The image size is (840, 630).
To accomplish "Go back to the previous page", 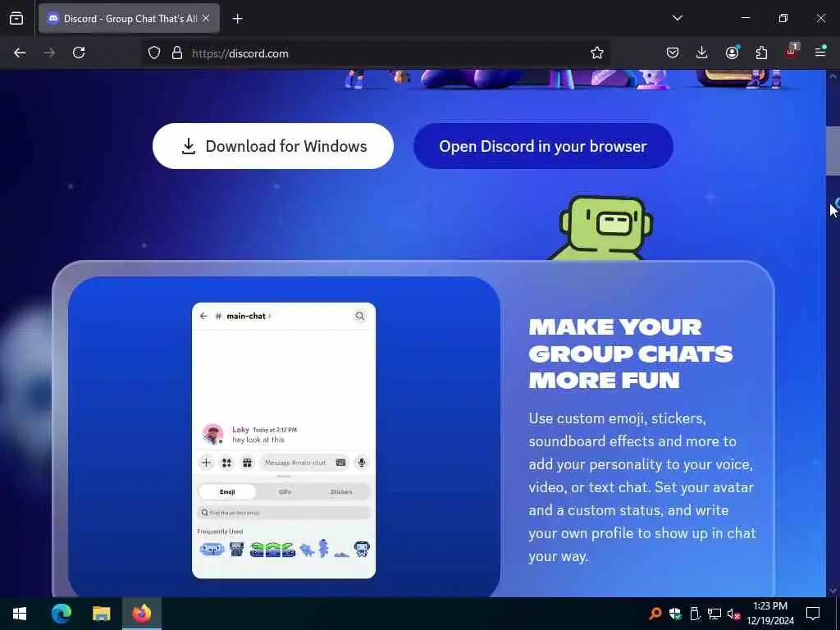I will point(20,52).
